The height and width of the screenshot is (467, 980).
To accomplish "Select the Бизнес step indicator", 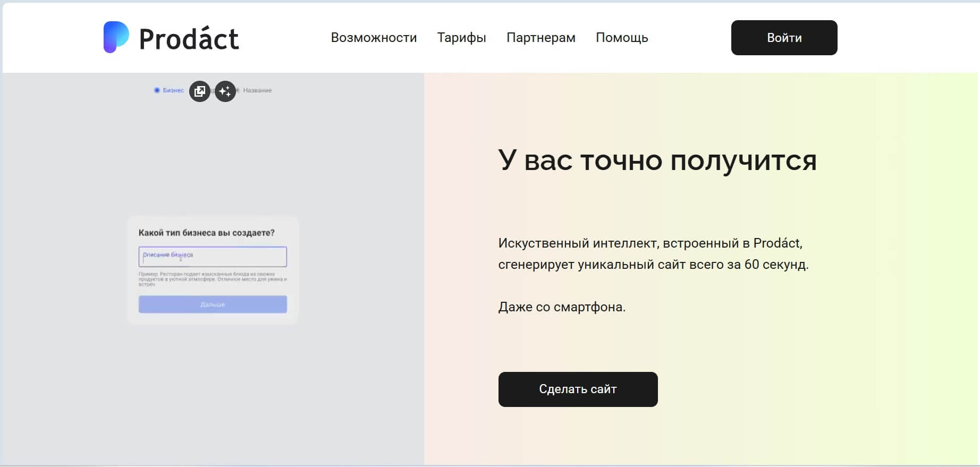I will 169,90.
